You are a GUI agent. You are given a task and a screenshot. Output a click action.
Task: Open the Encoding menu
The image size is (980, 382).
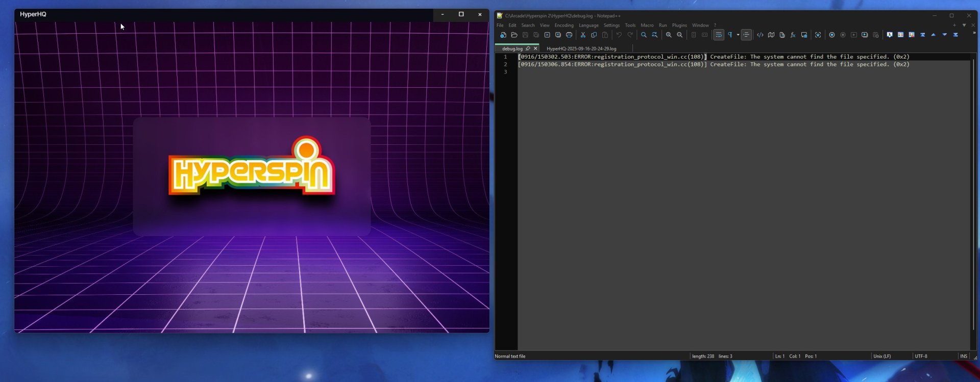[x=563, y=25]
